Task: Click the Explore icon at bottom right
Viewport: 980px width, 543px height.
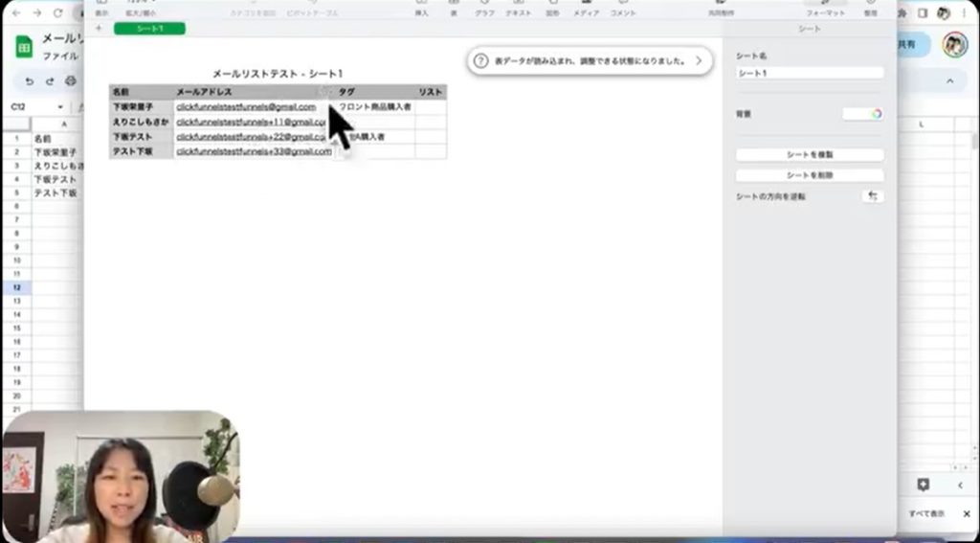Action: coord(923,486)
